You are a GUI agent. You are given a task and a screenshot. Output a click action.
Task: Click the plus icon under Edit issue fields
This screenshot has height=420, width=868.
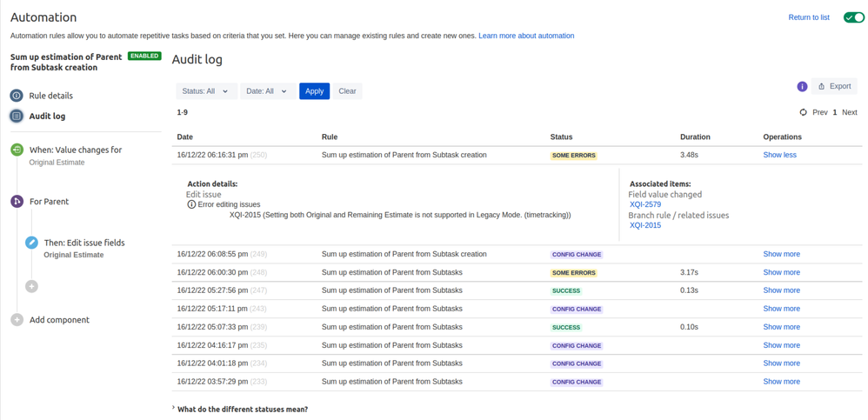point(31,286)
